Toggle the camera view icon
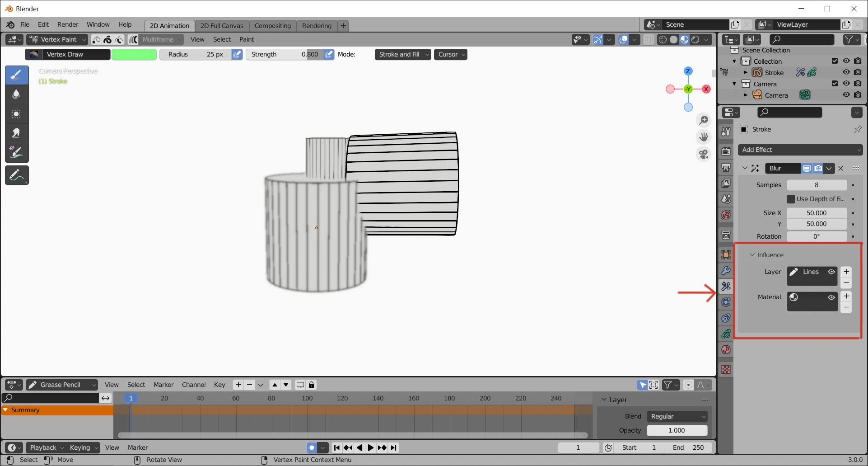 [x=704, y=154]
